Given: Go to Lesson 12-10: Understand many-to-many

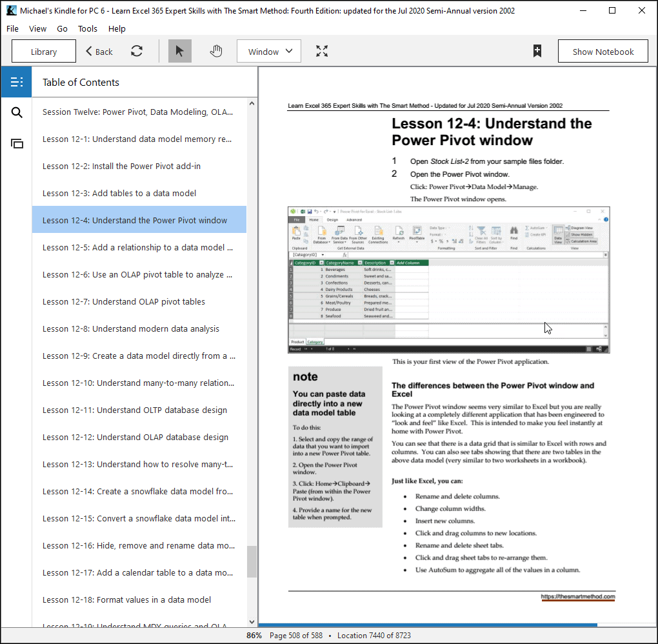Looking at the screenshot, I should (139, 383).
